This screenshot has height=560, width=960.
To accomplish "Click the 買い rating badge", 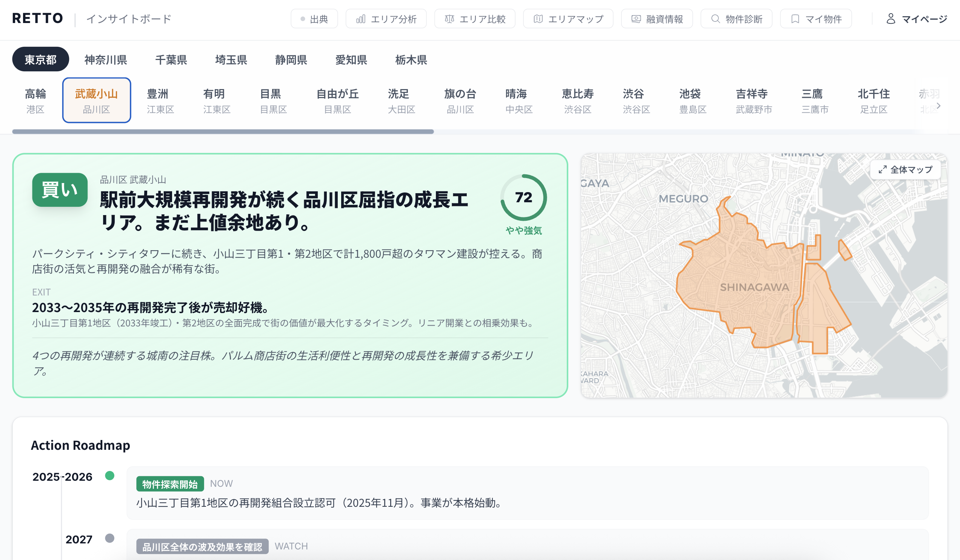I will pos(60,190).
